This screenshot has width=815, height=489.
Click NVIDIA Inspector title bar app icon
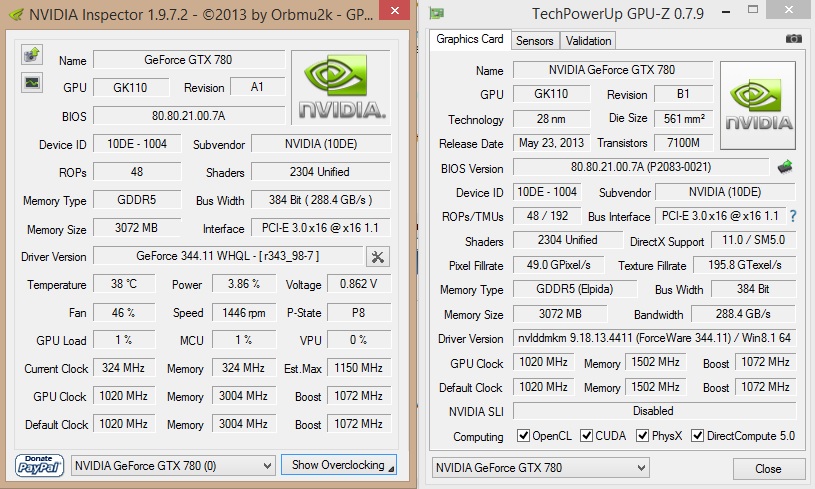[16, 14]
